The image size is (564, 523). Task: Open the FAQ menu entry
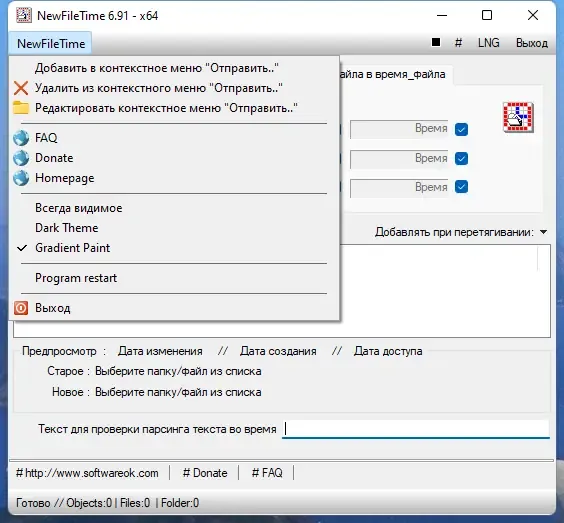click(174, 138)
